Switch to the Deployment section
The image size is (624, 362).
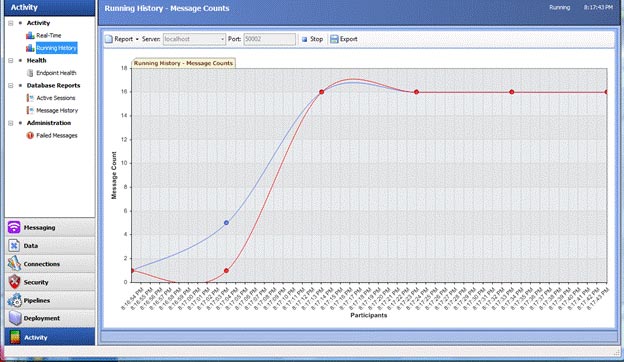(50, 318)
